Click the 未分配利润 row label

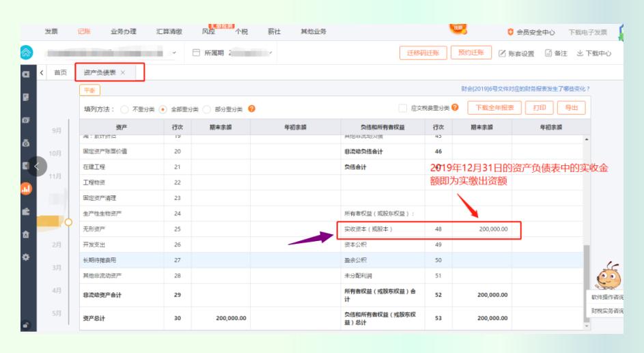(x=358, y=276)
